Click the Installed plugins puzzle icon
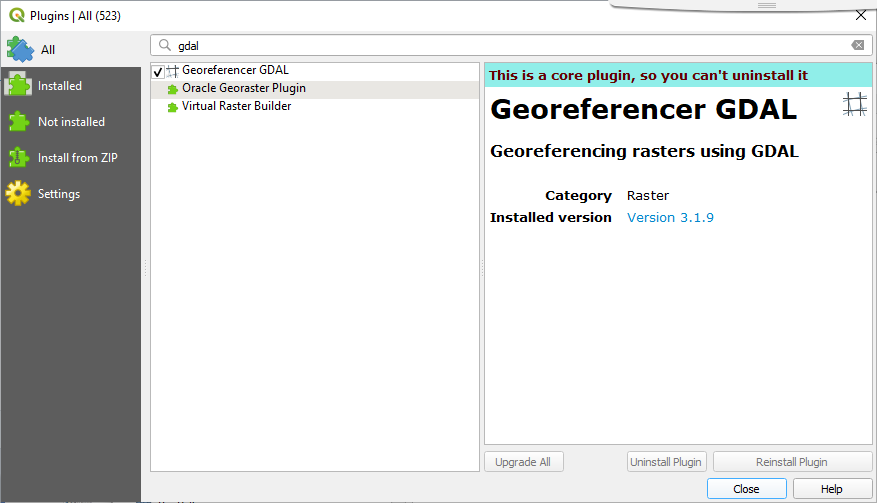Viewport: 877px width, 503px height. click(18, 86)
